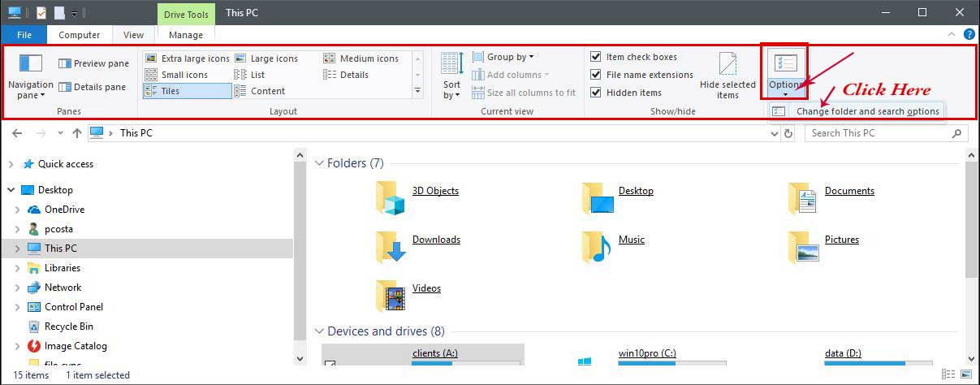980x385 pixels.
Task: Open the Pictures folder icon
Action: click(x=803, y=247)
